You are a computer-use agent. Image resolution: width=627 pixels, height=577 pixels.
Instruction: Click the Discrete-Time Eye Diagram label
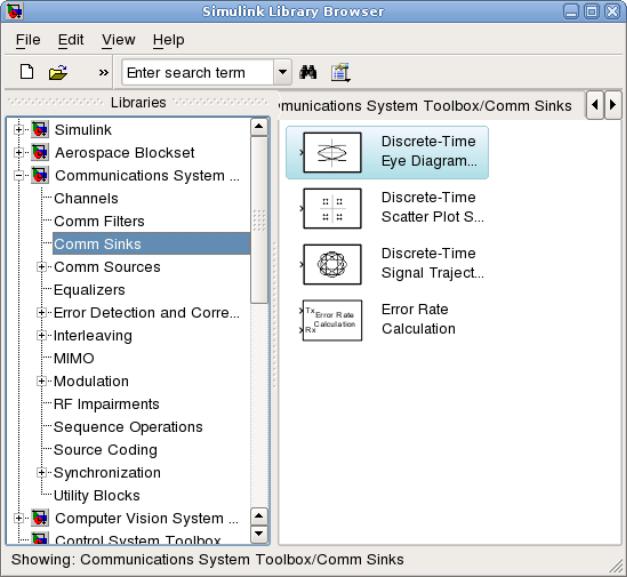coord(429,151)
